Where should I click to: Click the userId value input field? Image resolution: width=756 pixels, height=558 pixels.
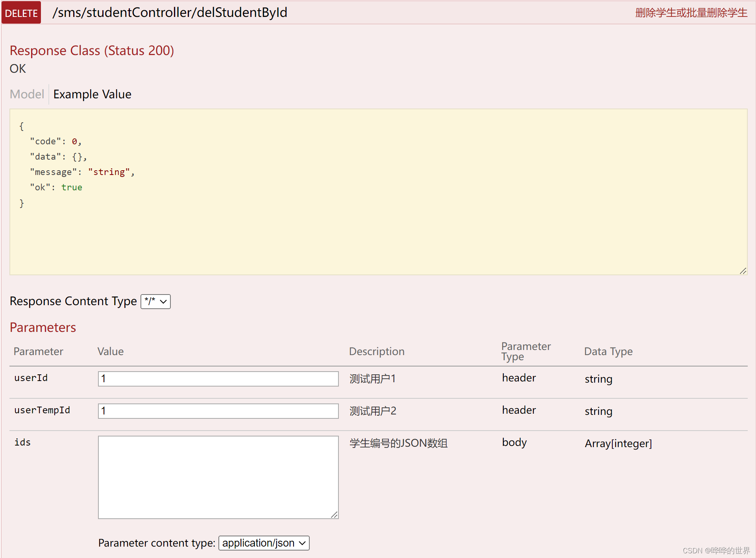[x=218, y=379]
